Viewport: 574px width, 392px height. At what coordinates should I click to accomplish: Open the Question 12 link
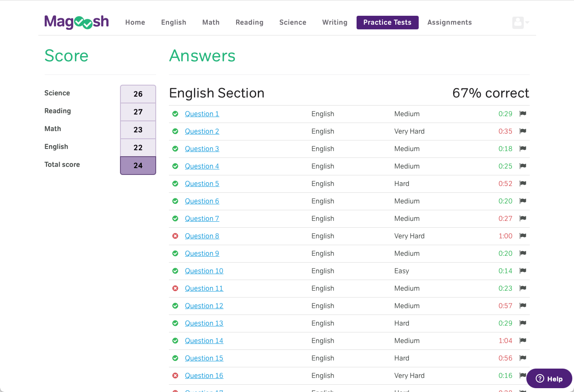click(204, 306)
